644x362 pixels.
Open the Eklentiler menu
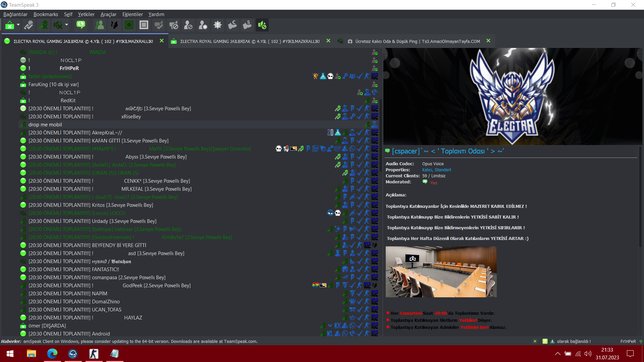[132, 14]
